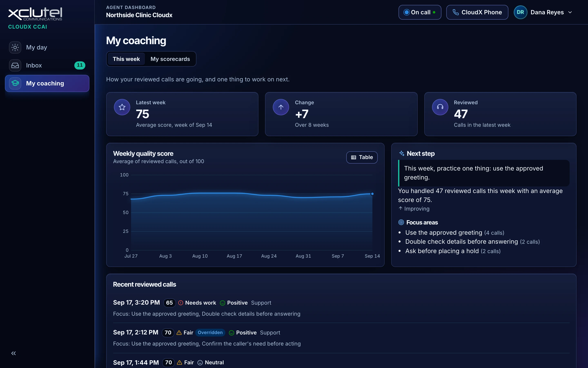Toggle the On call status button
Screen dimensions: 588x368
pyautogui.click(x=420, y=12)
